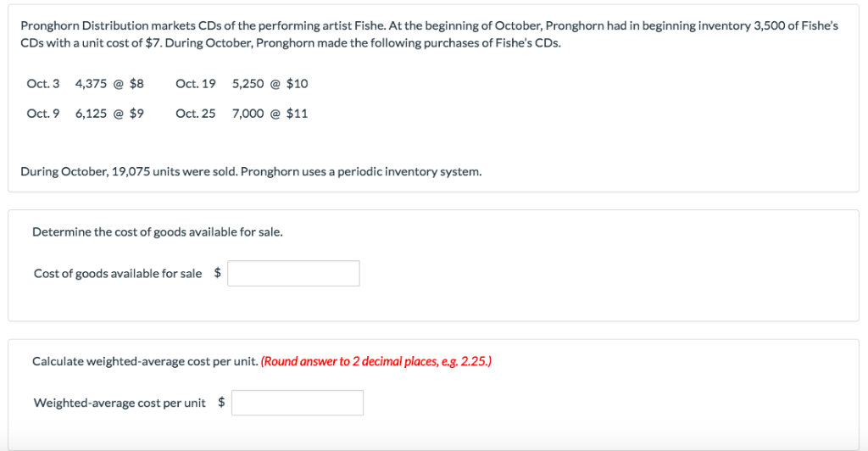Screen dimensions: 868x451
Task: Select the "5,250 @ $10" purchase entry
Action: click(x=270, y=84)
